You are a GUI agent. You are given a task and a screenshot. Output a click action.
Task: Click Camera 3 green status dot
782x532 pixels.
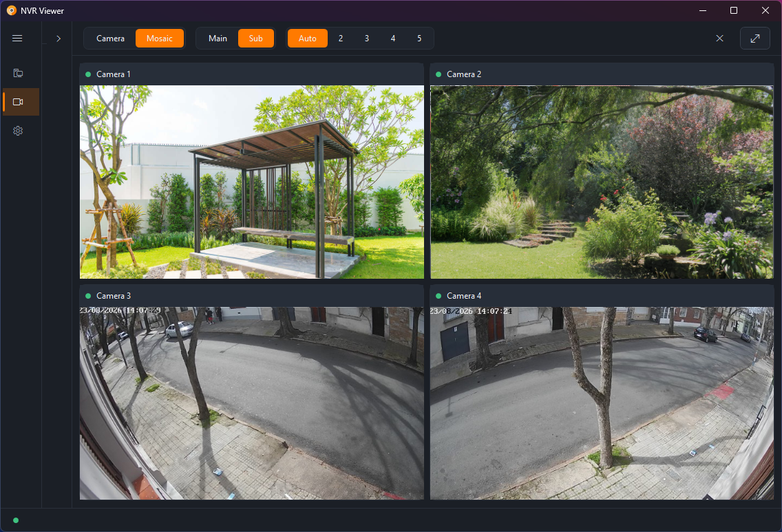(x=88, y=296)
